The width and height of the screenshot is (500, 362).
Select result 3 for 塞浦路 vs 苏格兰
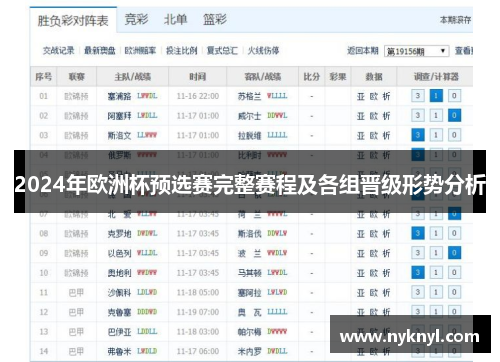pyautogui.click(x=418, y=96)
